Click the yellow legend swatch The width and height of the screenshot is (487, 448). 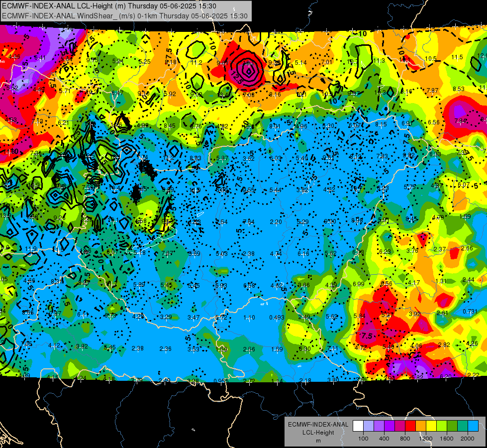(431, 426)
